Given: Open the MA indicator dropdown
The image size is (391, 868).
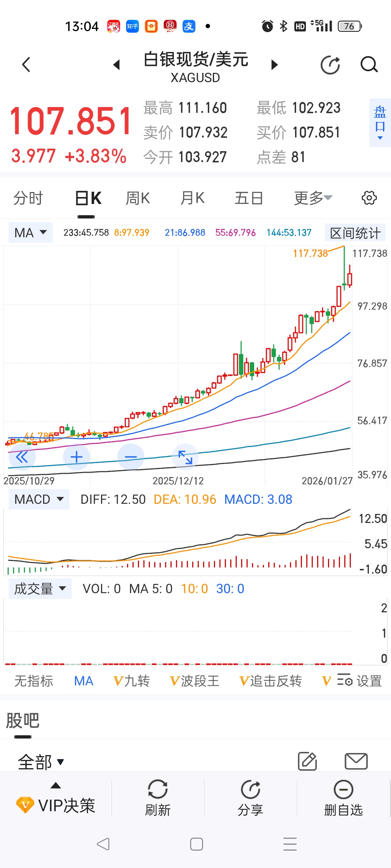Looking at the screenshot, I should (x=31, y=233).
